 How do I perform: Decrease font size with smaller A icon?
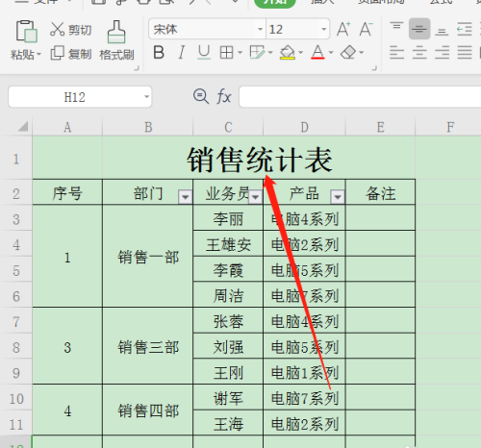click(366, 29)
